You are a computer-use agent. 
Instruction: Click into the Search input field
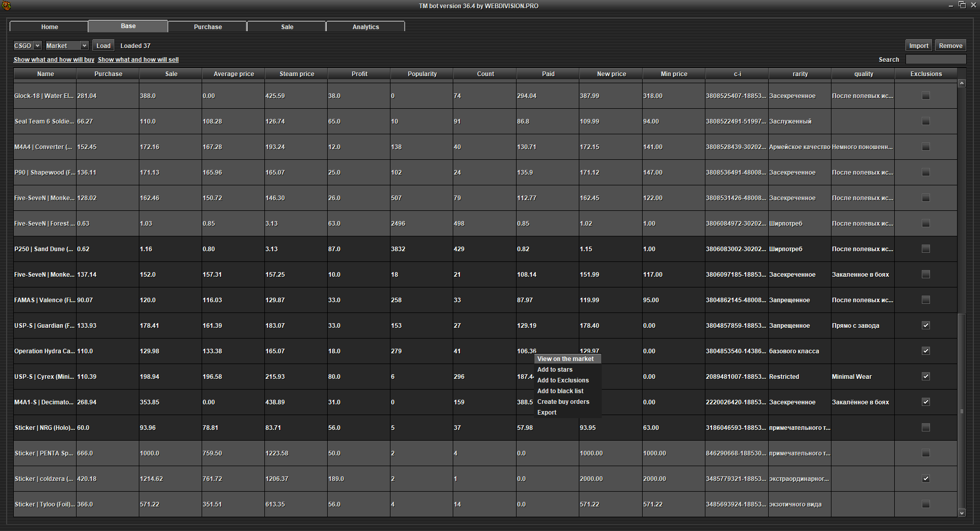click(x=935, y=60)
